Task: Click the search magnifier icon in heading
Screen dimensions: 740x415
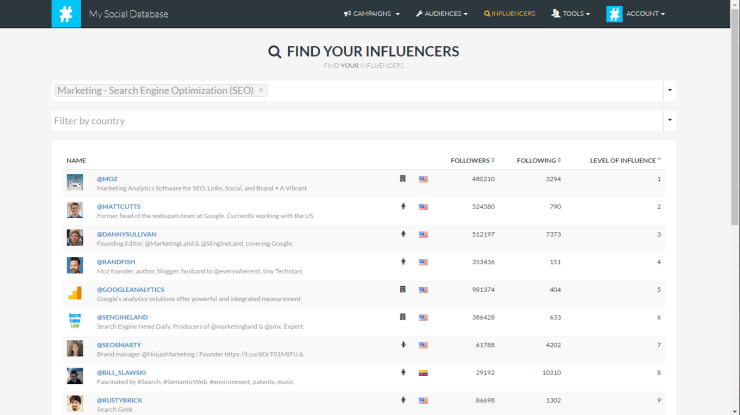Action: click(275, 51)
